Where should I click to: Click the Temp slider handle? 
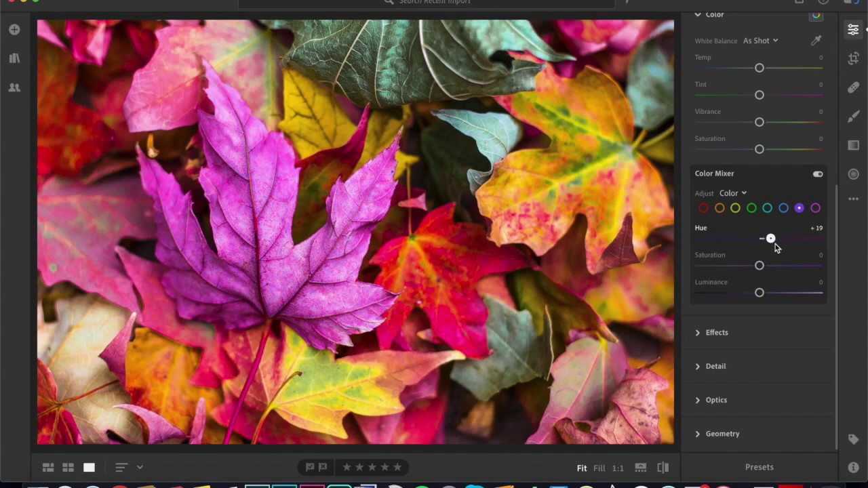(759, 68)
